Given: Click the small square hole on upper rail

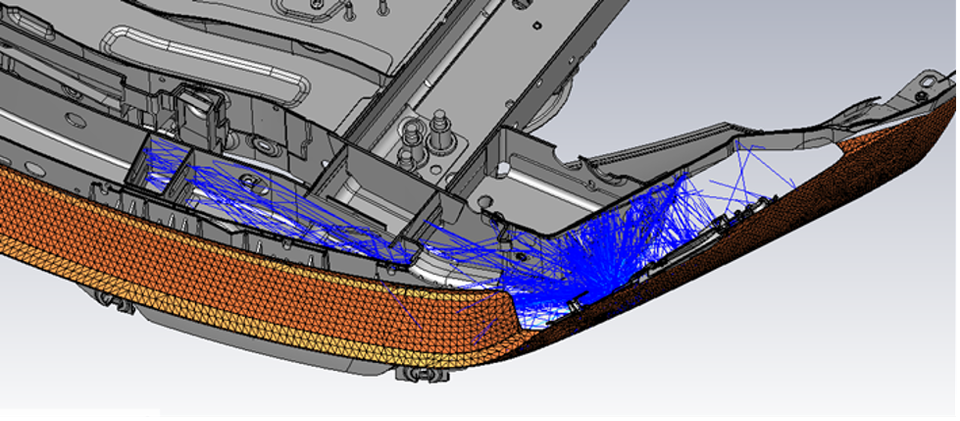Looking at the screenshot, I should pyautogui.click(x=537, y=24).
